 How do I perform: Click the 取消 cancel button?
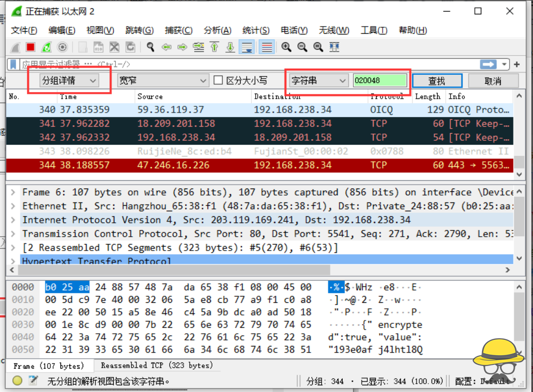(x=493, y=81)
